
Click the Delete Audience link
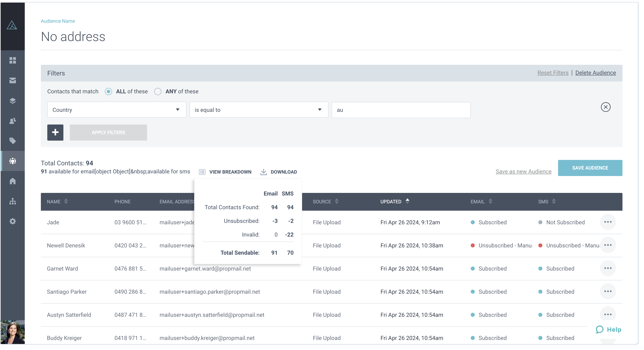tap(596, 73)
